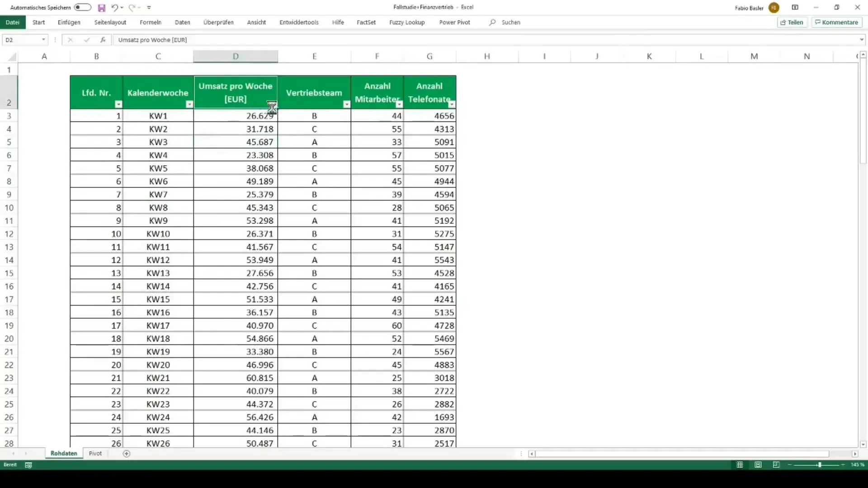Open the Power Pivot ribbon tab
Viewport: 868px width, 488px height.
[x=454, y=22]
